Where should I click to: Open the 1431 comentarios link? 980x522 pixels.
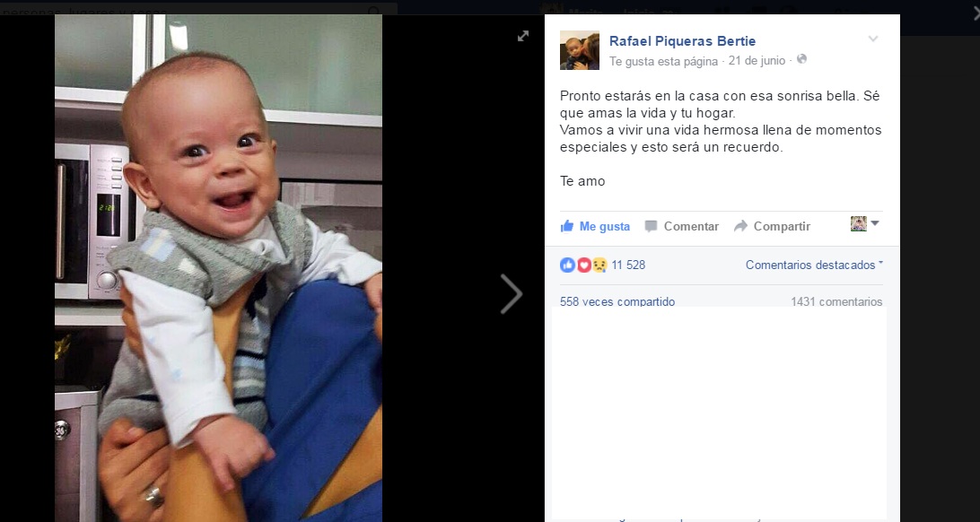point(837,301)
